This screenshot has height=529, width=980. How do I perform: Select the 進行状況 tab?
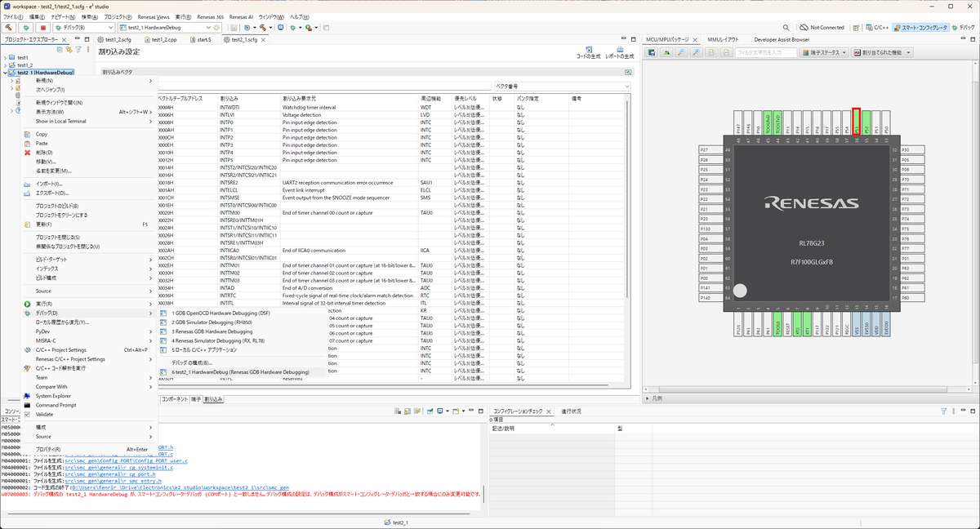pos(572,411)
